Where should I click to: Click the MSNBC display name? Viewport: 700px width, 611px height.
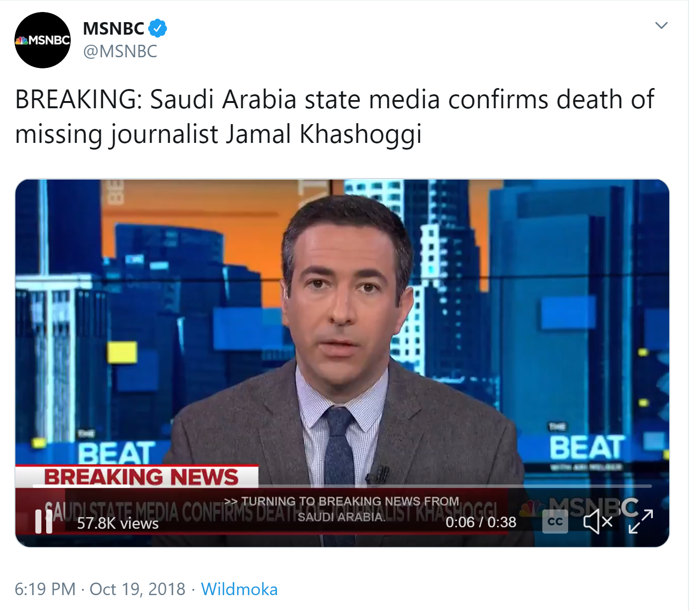pos(114,28)
